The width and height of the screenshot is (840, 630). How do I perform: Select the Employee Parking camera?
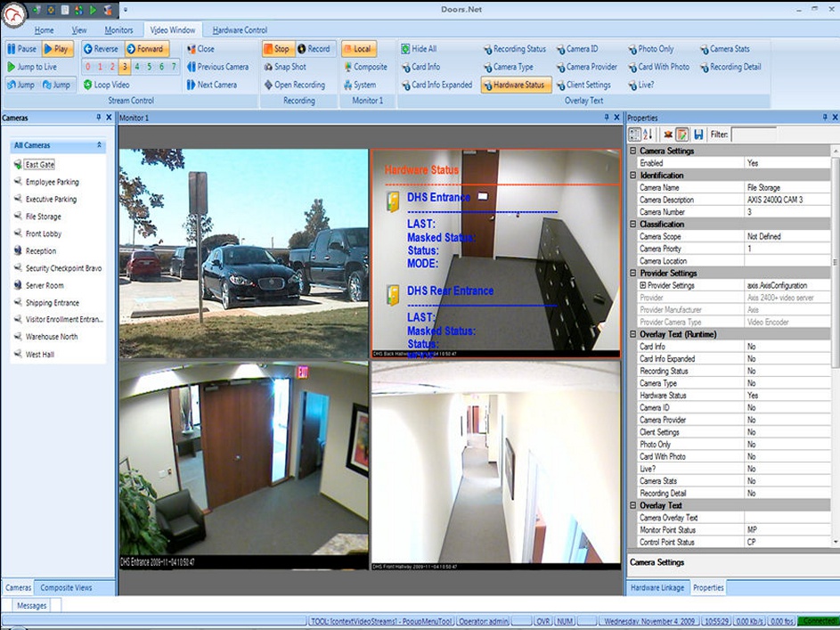[x=53, y=182]
